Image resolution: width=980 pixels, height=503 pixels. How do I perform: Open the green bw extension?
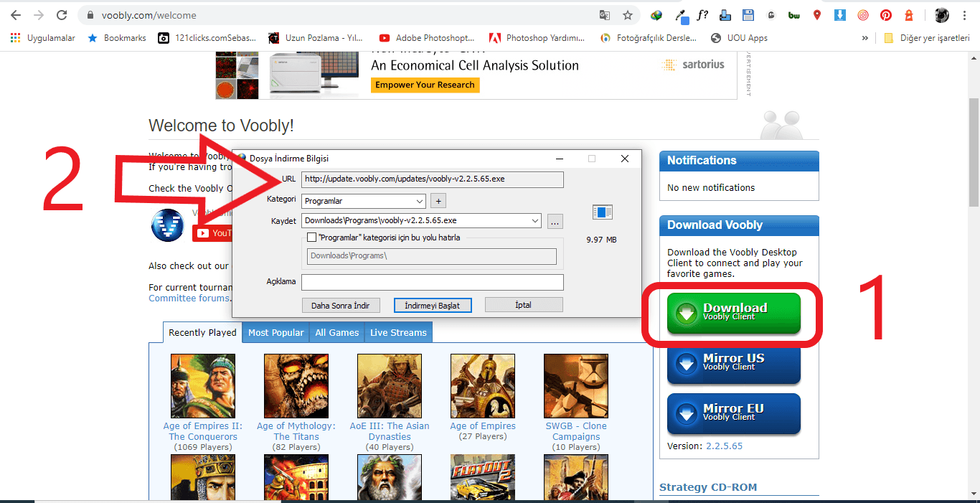(x=794, y=15)
